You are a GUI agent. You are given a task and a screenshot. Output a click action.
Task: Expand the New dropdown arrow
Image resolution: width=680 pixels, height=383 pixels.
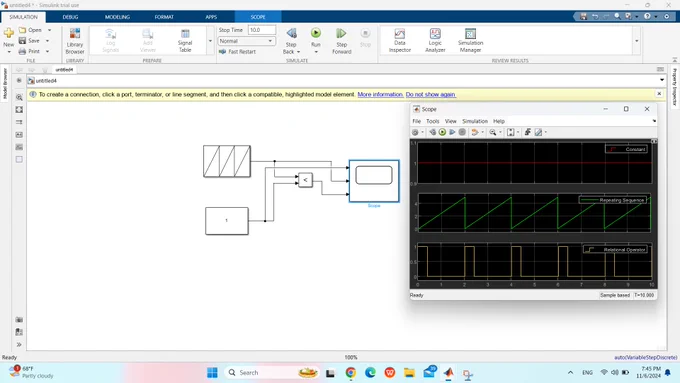point(9,52)
